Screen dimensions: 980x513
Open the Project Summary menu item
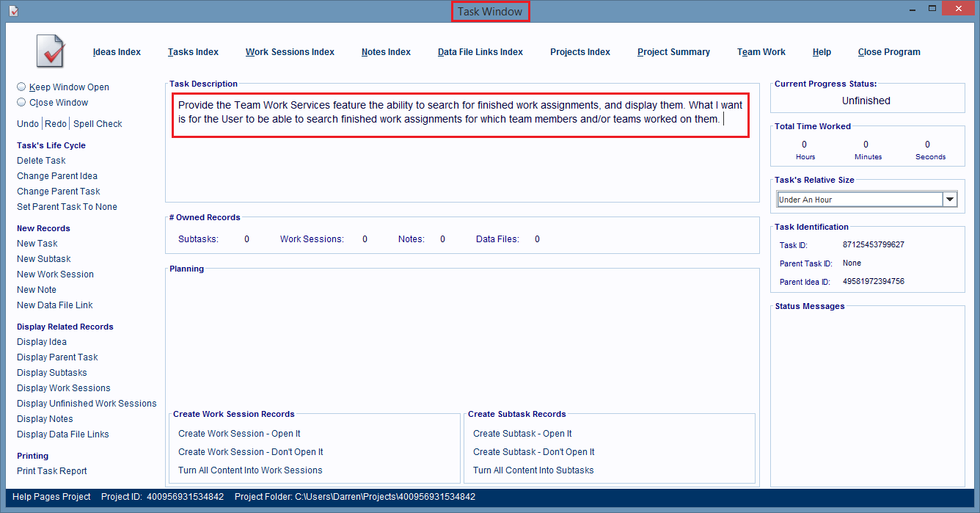click(x=673, y=52)
